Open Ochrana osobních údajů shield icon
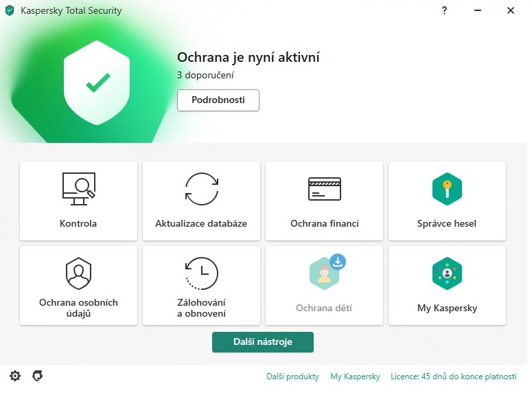This screenshot has height=393, width=532. click(78, 273)
